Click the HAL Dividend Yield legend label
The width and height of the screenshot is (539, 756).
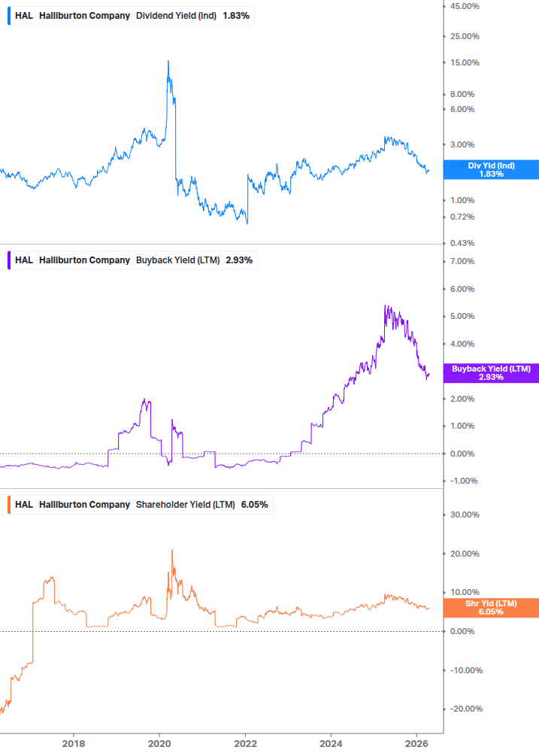pyautogui.click(x=132, y=16)
